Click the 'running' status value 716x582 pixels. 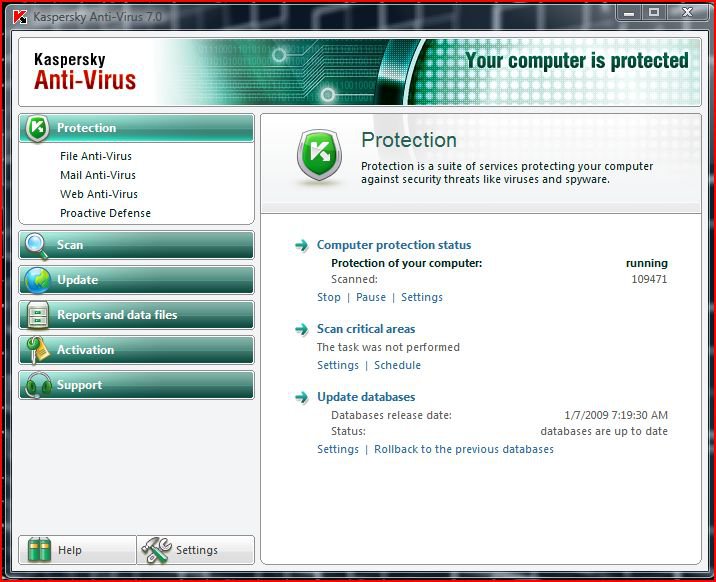(647, 263)
